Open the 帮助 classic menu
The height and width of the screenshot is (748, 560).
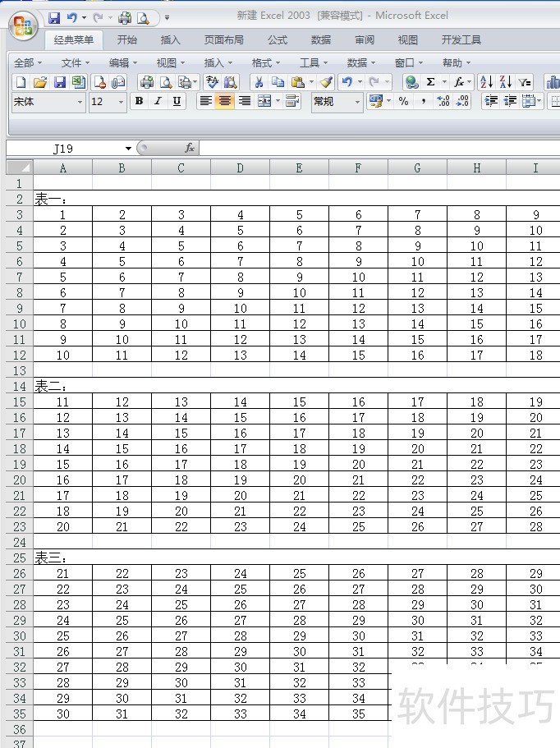[456, 63]
